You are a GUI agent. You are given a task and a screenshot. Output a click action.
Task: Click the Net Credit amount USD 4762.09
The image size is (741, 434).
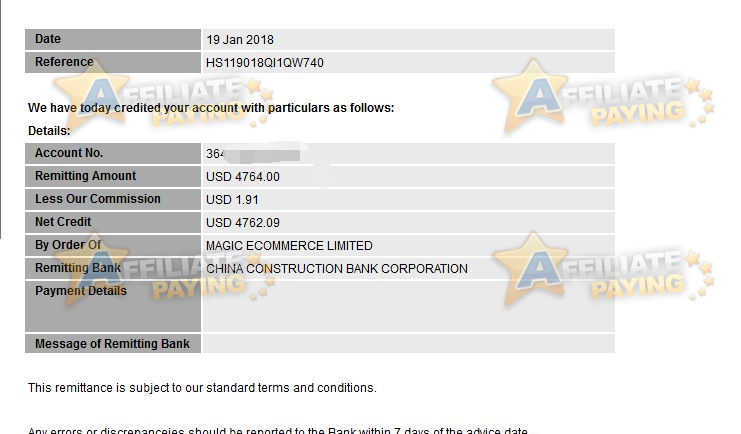pyautogui.click(x=243, y=223)
